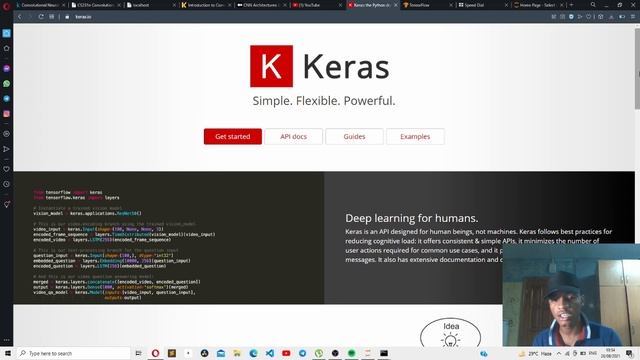Switch to the CNN Architectures tab
The image size is (640, 360).
tap(261, 5)
